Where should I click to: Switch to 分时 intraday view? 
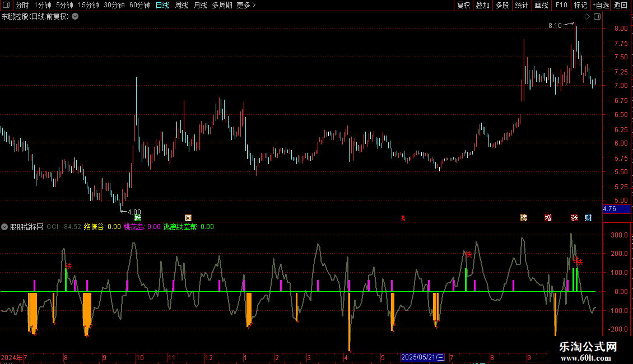click(22, 5)
